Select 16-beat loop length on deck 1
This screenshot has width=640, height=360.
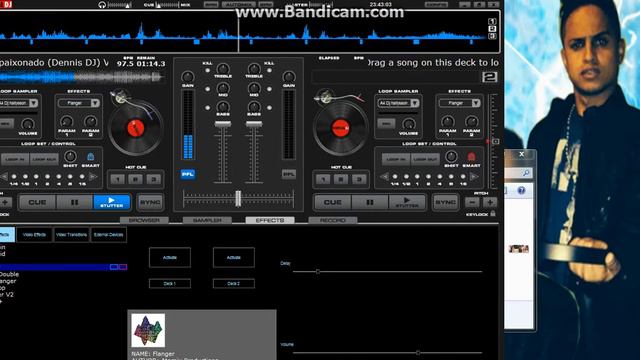(x=82, y=177)
